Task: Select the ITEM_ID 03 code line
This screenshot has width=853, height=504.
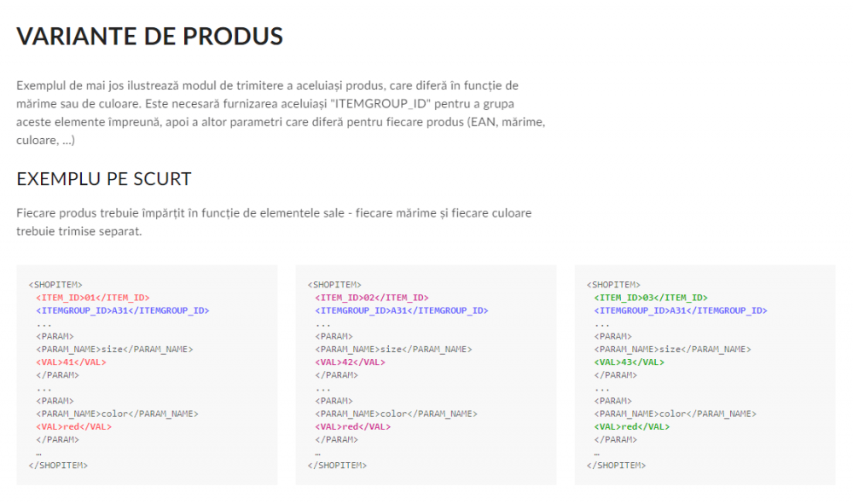Action: [651, 298]
